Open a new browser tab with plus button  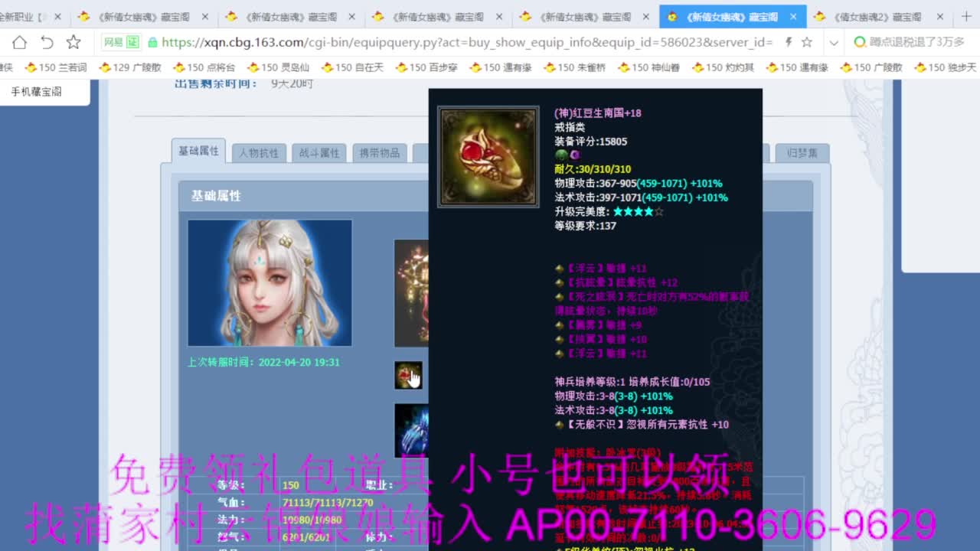(x=965, y=16)
